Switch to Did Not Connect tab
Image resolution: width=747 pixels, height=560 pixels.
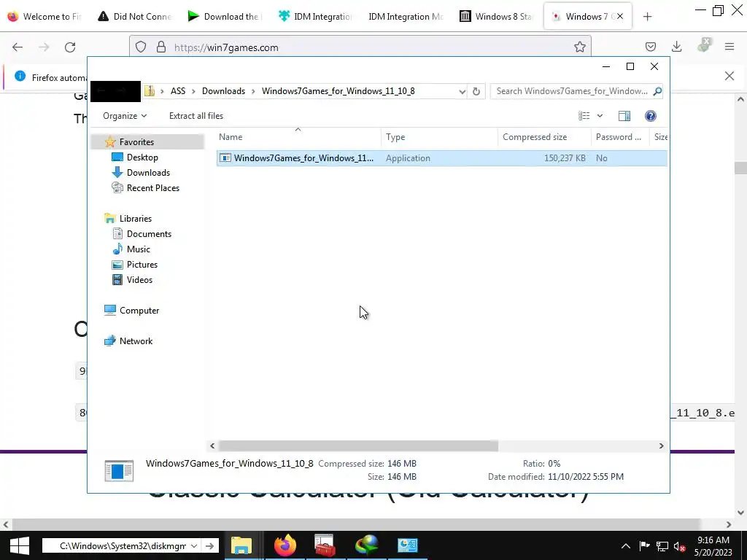[135, 17]
